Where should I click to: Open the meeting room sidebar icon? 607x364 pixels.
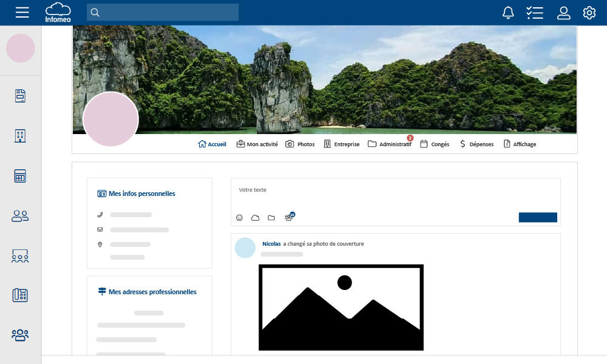click(21, 256)
